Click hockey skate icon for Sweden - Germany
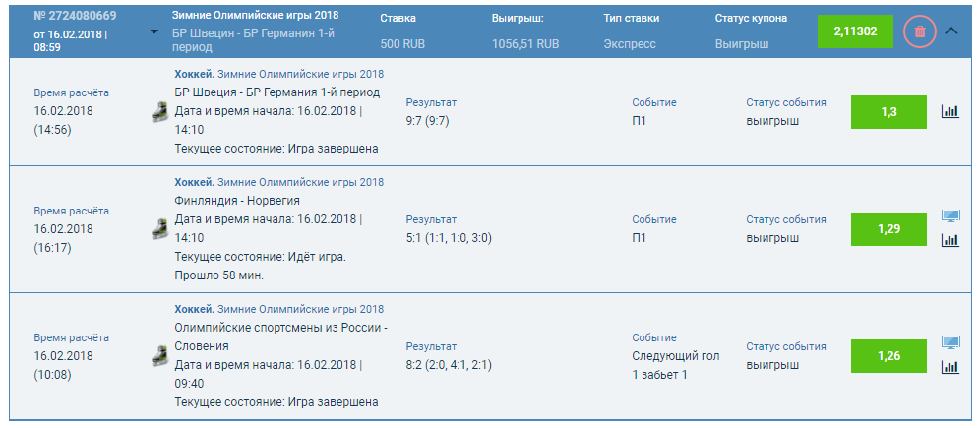The height and width of the screenshot is (428, 980). coord(158,111)
